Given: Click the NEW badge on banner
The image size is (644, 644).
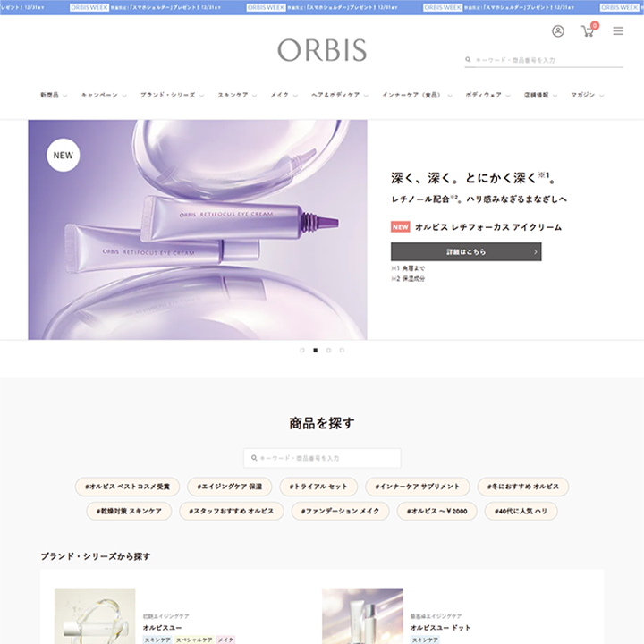Looking at the screenshot, I should [63, 156].
